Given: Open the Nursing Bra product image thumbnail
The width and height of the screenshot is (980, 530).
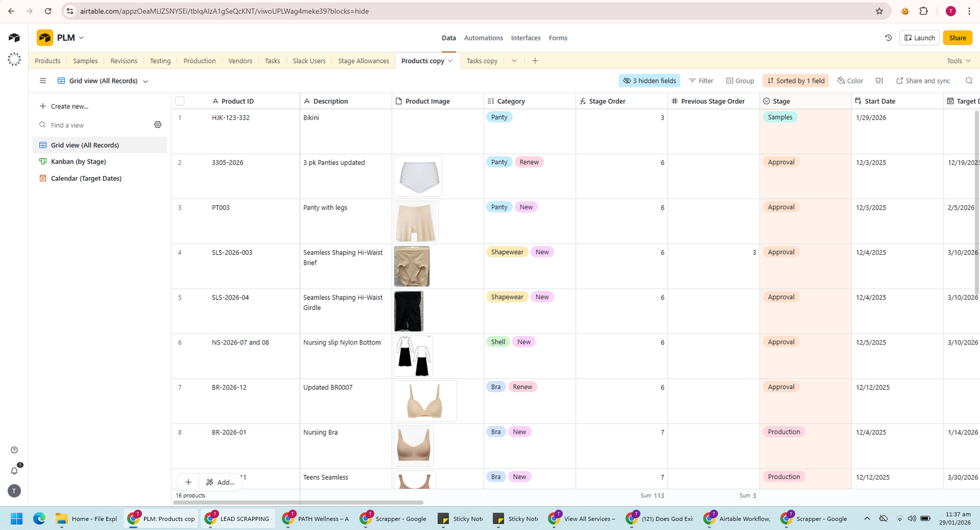Looking at the screenshot, I should pos(413,446).
